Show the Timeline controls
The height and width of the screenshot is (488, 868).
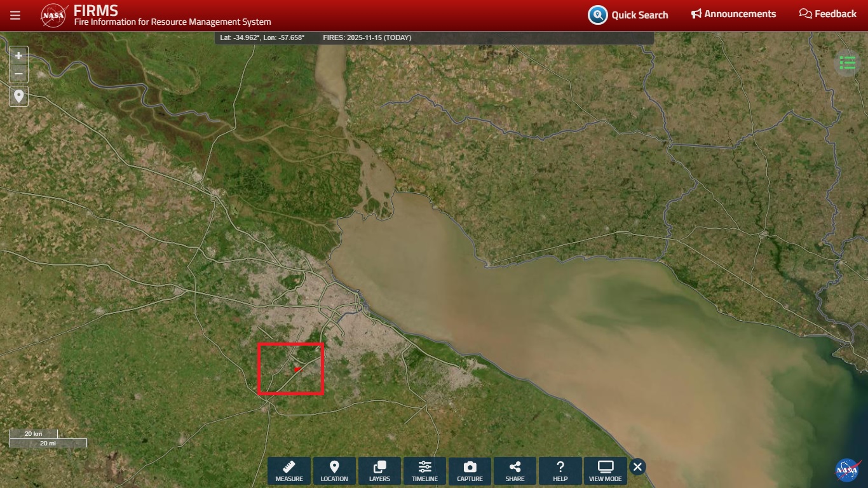[424, 471]
